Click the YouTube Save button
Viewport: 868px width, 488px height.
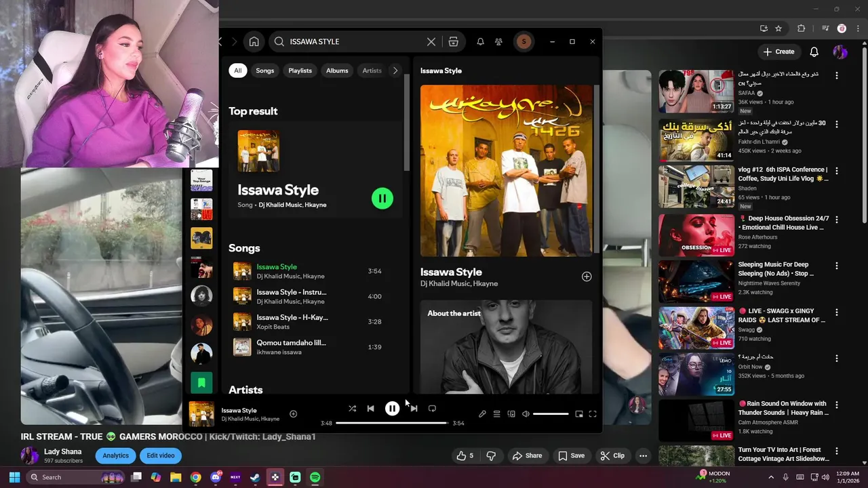tap(571, 455)
